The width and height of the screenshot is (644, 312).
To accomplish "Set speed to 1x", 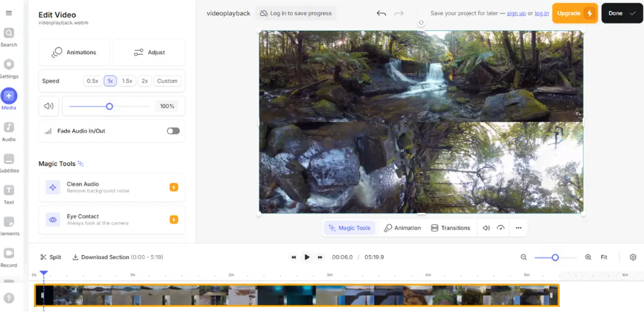I will pos(110,81).
